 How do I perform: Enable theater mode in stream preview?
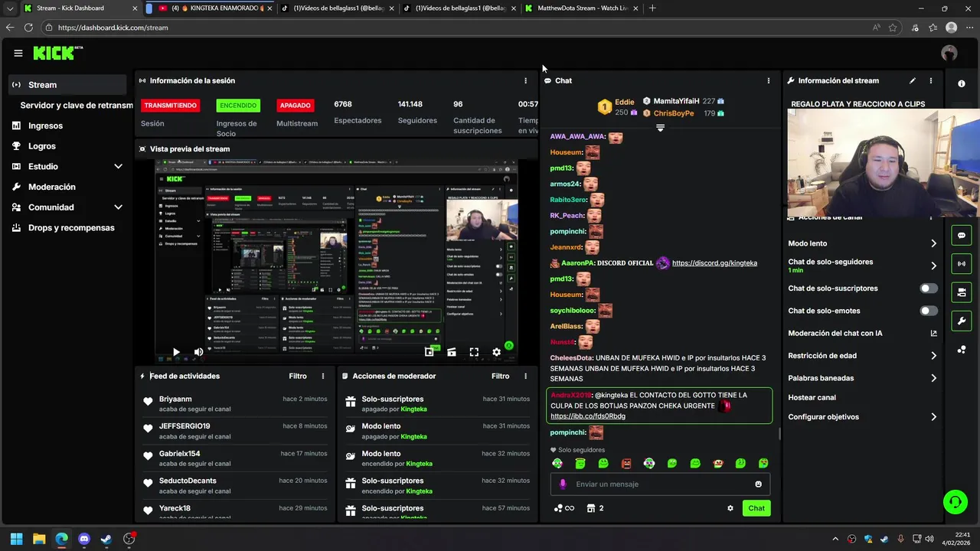[452, 352]
